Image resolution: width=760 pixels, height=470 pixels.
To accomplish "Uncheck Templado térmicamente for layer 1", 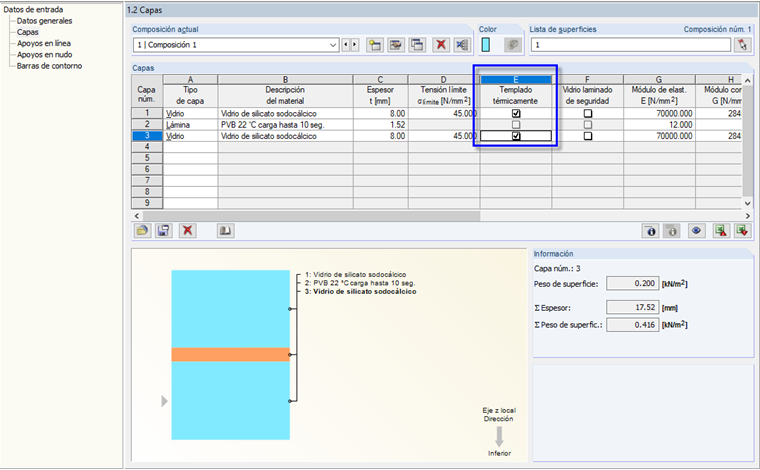I will pyautogui.click(x=516, y=113).
